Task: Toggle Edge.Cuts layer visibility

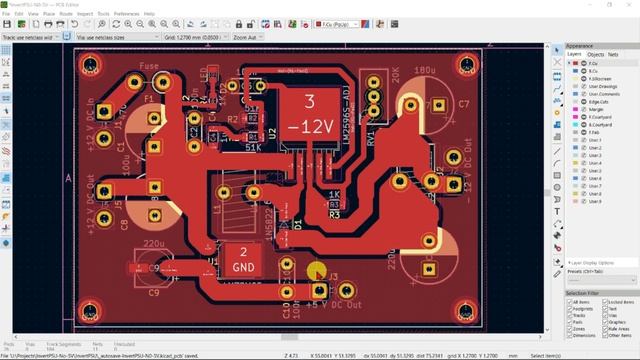Action: click(x=584, y=102)
